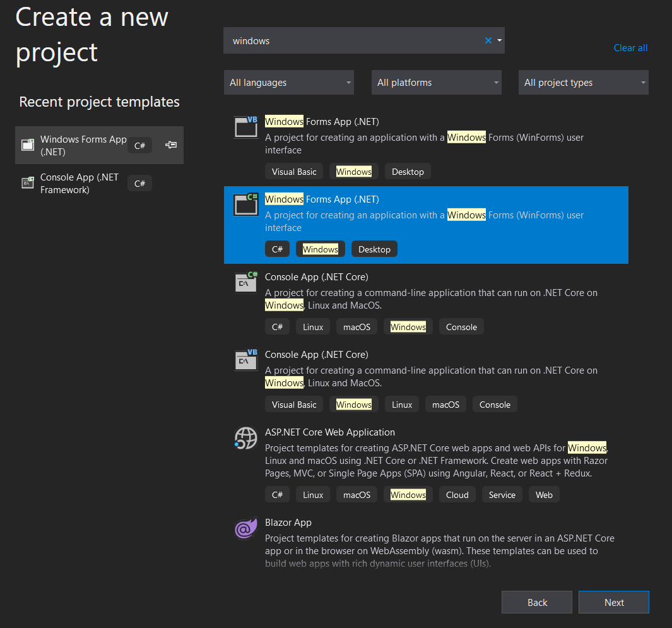Click the Visual Basic tag on Console App template

click(294, 404)
